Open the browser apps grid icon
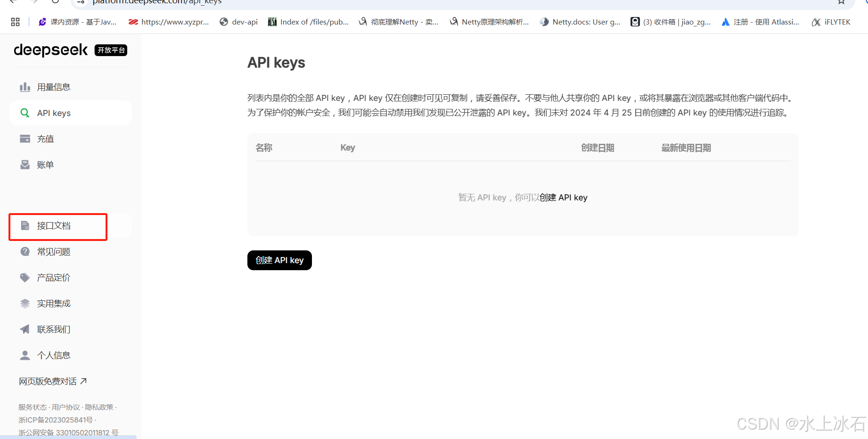The image size is (868, 439). pyautogui.click(x=15, y=22)
